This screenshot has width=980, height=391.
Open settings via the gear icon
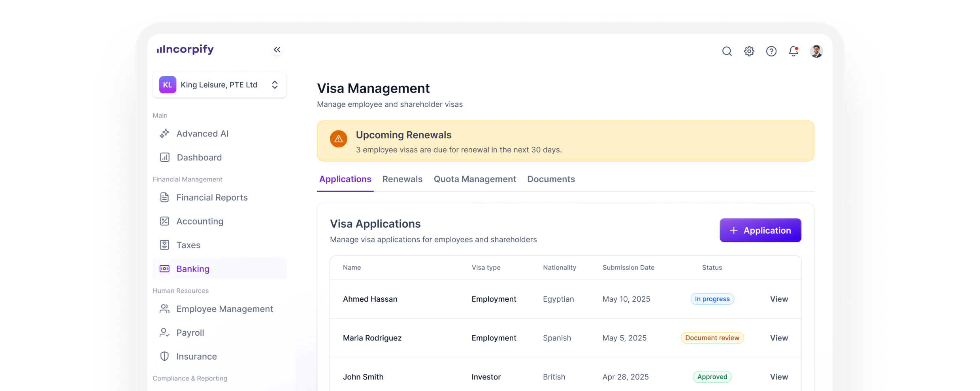[749, 51]
